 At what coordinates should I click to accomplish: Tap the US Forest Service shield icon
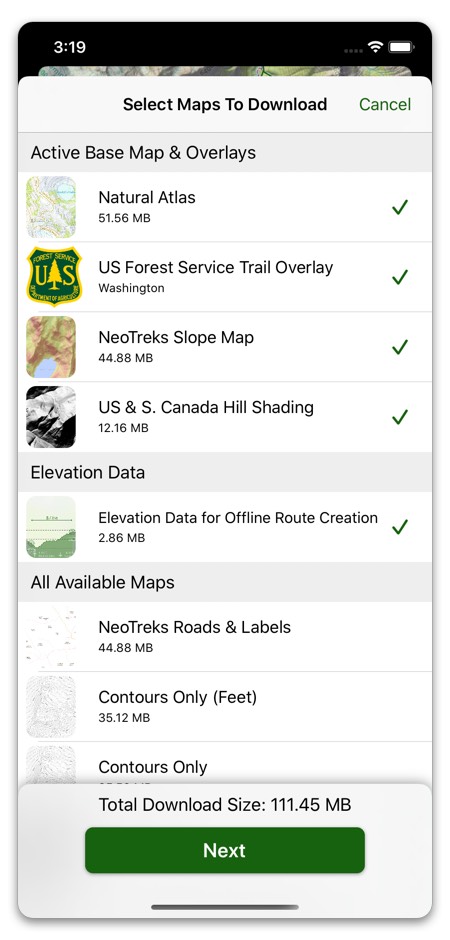click(x=54, y=276)
